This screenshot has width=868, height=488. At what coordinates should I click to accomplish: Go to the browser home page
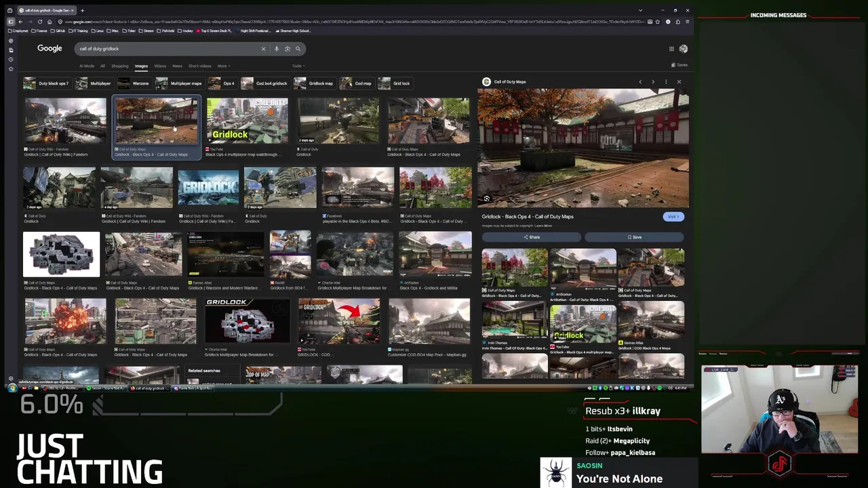pos(50,22)
